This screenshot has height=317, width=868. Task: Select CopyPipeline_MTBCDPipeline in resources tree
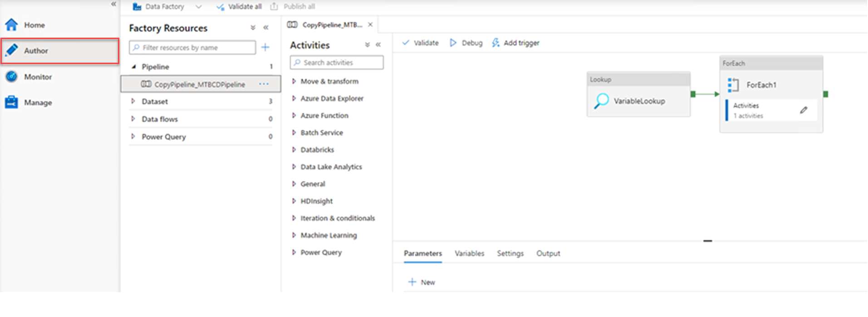pyautogui.click(x=201, y=84)
